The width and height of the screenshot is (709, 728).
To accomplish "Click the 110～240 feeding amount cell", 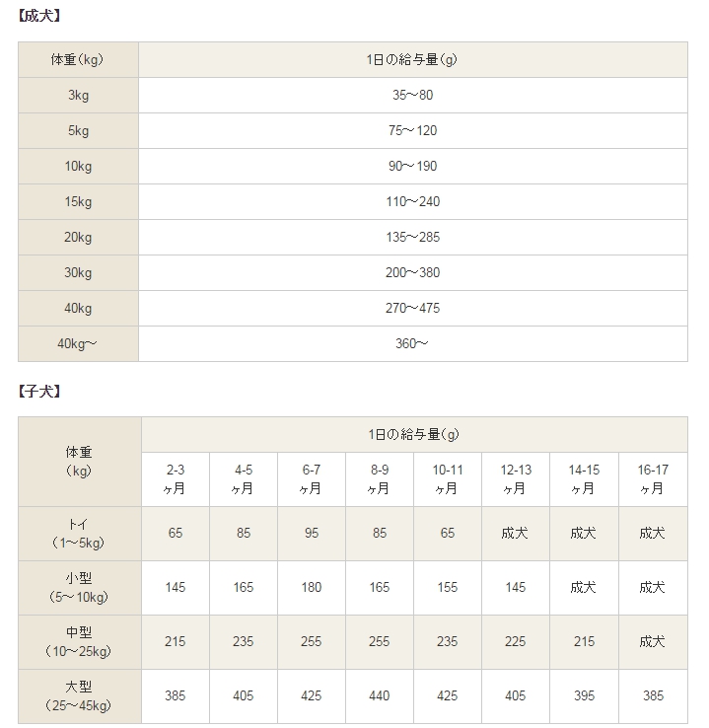I will coord(412,202).
